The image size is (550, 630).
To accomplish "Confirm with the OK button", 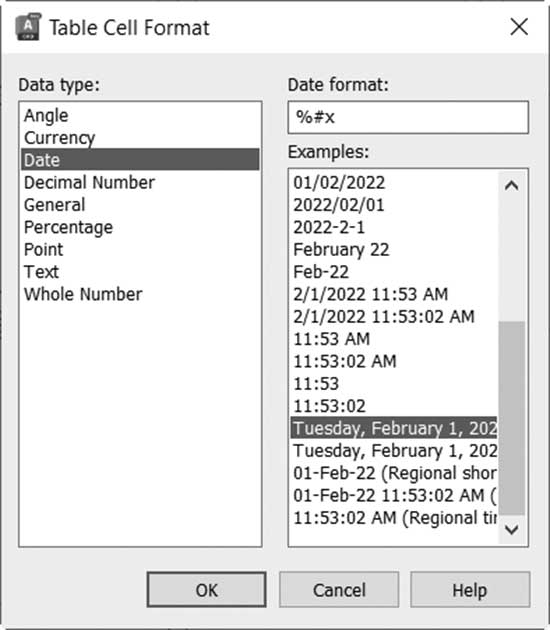I will [x=207, y=590].
